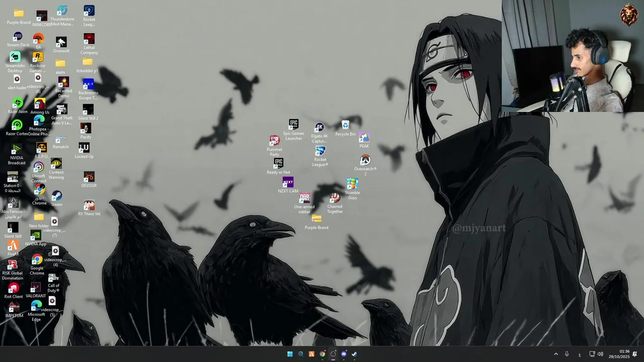Viewport: 644px width, 362px height.
Task: Select the Rematch shortcut
Action: [x=61, y=141]
